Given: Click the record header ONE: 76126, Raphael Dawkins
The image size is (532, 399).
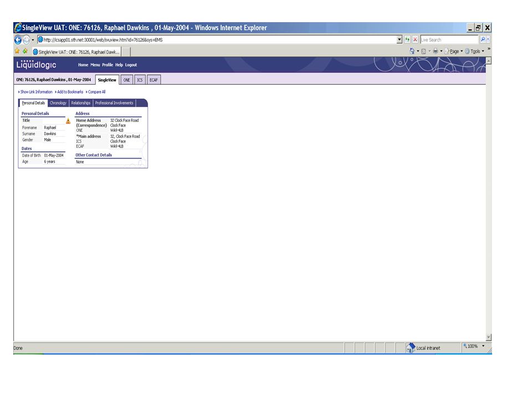Looking at the screenshot, I should click(x=54, y=80).
